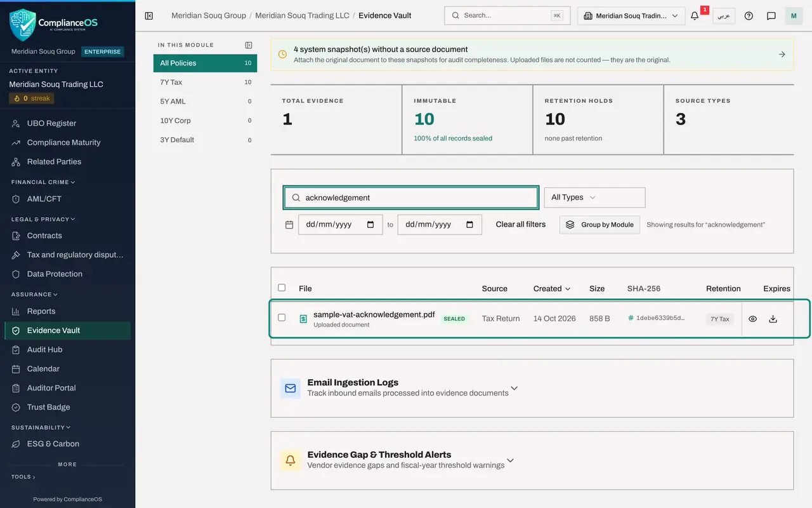This screenshot has height=508, width=812.
Task: Go to Meridian Souq Trading LLC breadcrumb
Action: (301, 15)
